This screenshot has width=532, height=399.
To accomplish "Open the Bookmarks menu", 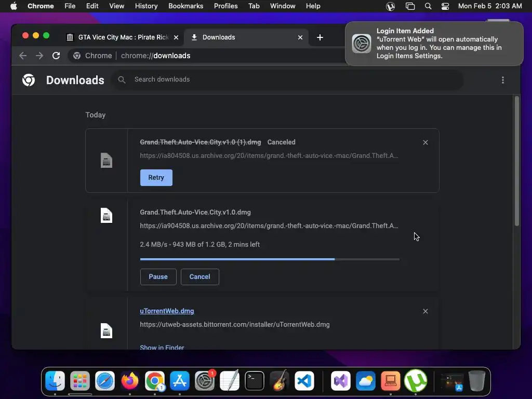I will coord(185,6).
